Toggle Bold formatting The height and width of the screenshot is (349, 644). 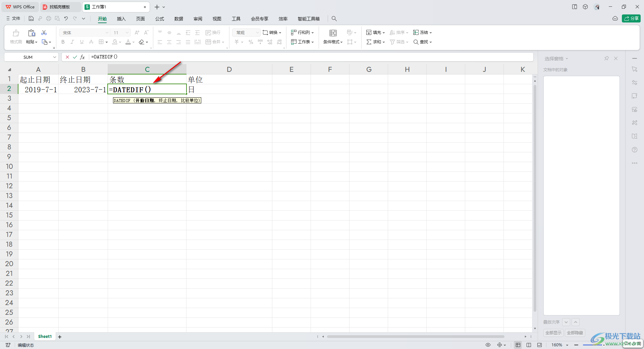pos(63,42)
